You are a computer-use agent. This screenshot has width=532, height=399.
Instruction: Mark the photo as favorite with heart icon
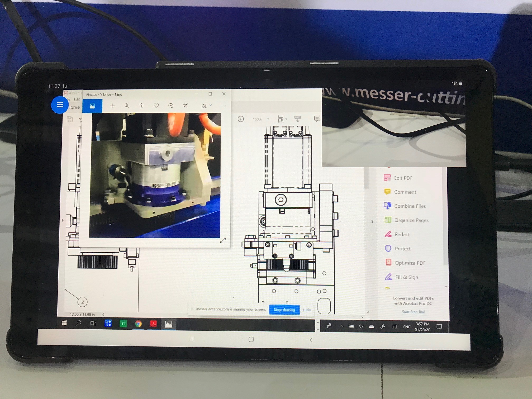coord(156,106)
